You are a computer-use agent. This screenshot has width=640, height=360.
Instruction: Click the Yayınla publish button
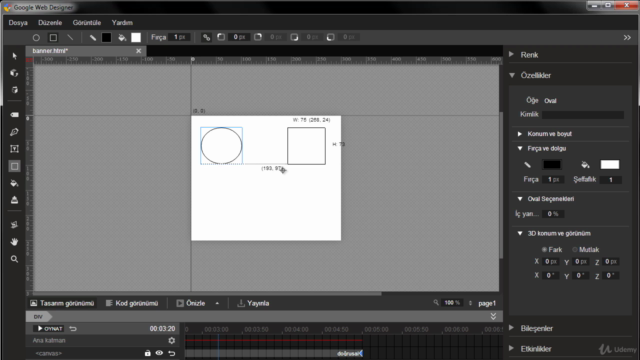tap(253, 303)
